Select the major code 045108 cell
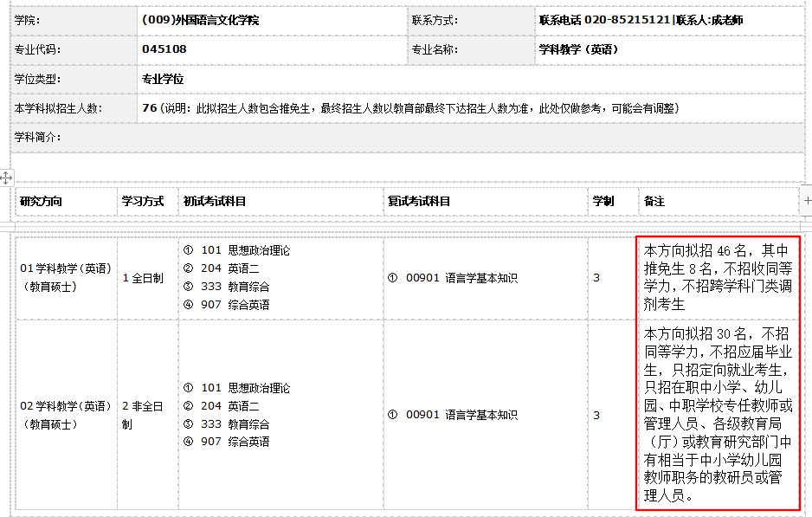 [x=164, y=49]
